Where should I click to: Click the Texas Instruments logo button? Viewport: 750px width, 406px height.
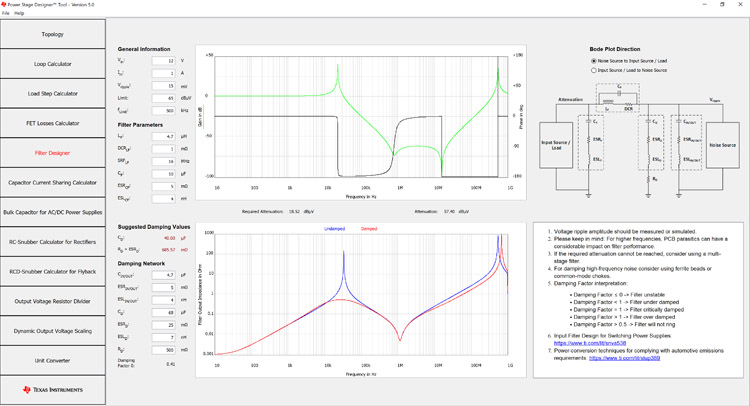click(53, 390)
